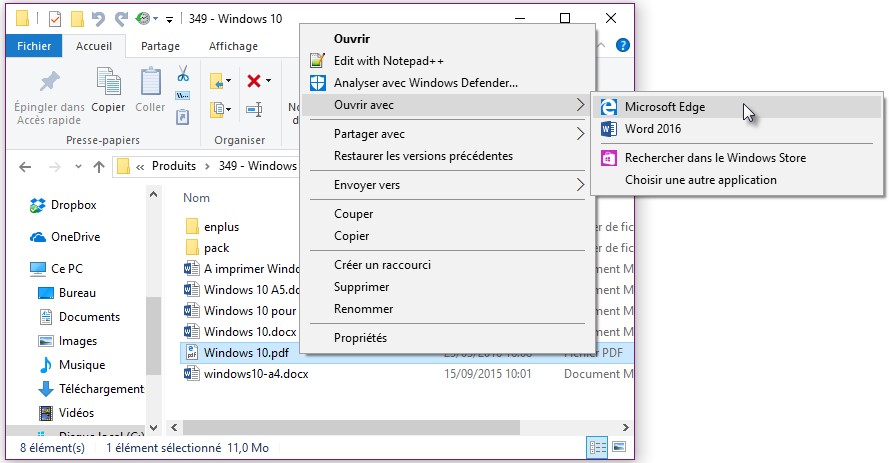
Task: Click the Windows Defender shield icon
Action: (318, 83)
